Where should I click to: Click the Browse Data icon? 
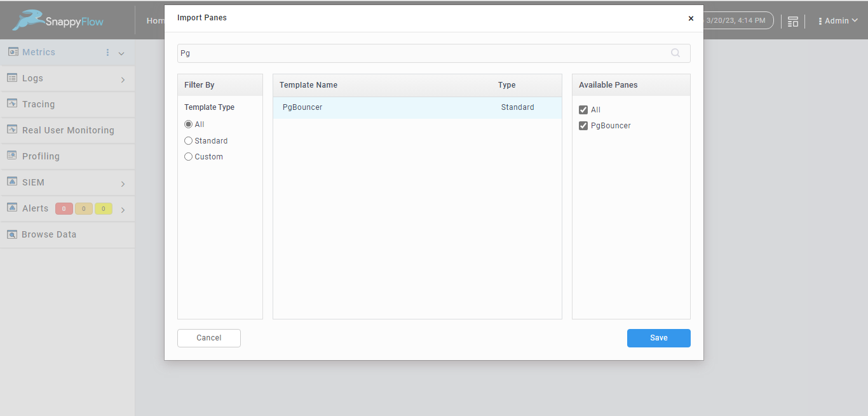click(11, 234)
